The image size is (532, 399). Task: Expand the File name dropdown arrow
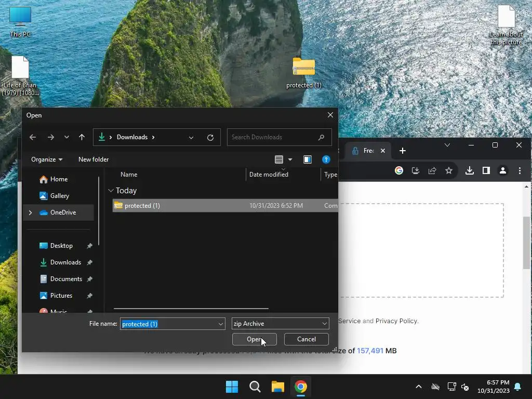[221, 324]
